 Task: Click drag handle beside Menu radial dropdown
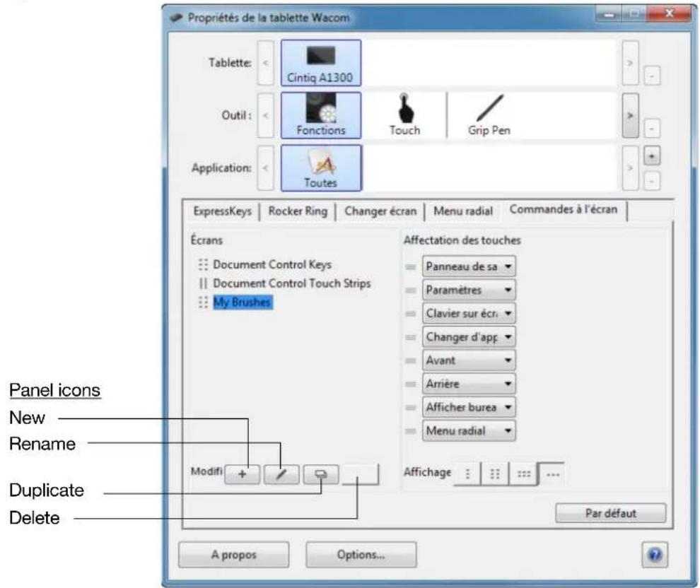410,431
